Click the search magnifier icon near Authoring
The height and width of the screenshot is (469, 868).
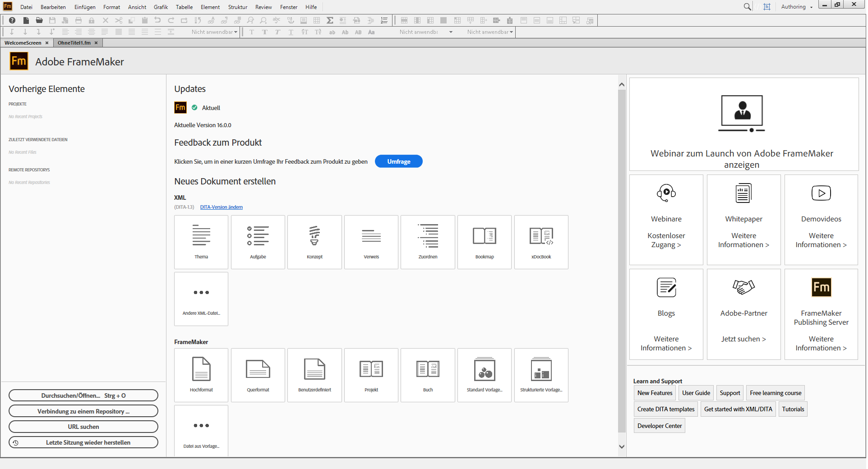[x=747, y=7]
